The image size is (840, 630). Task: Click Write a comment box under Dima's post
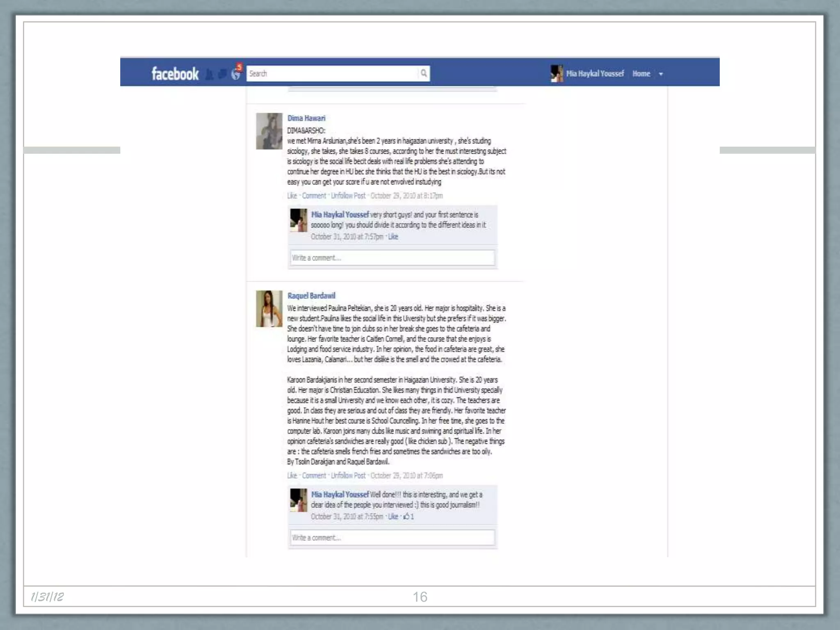point(392,258)
